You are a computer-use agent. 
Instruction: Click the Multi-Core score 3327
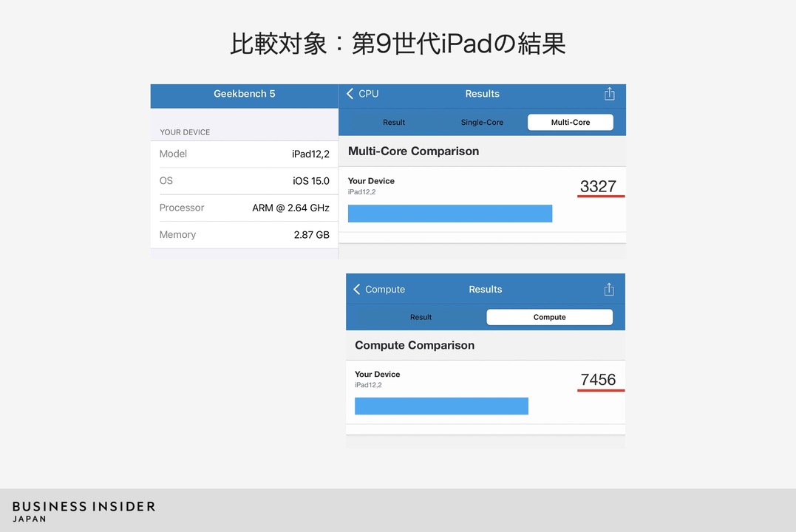(598, 186)
